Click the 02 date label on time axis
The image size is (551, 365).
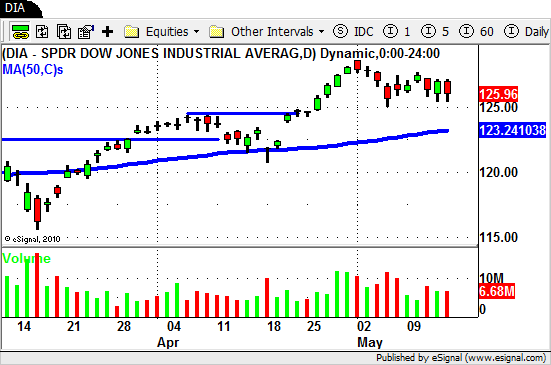pyautogui.click(x=364, y=326)
